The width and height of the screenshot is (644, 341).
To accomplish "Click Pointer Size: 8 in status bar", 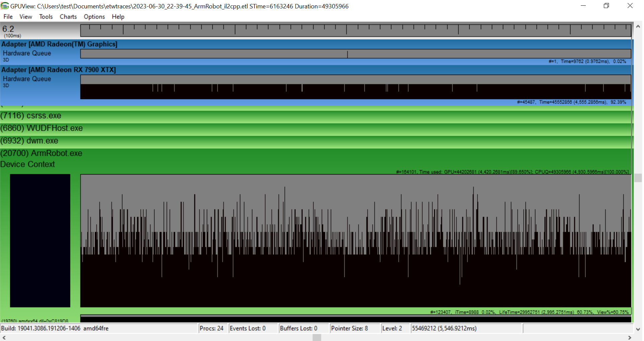I will click(349, 329).
